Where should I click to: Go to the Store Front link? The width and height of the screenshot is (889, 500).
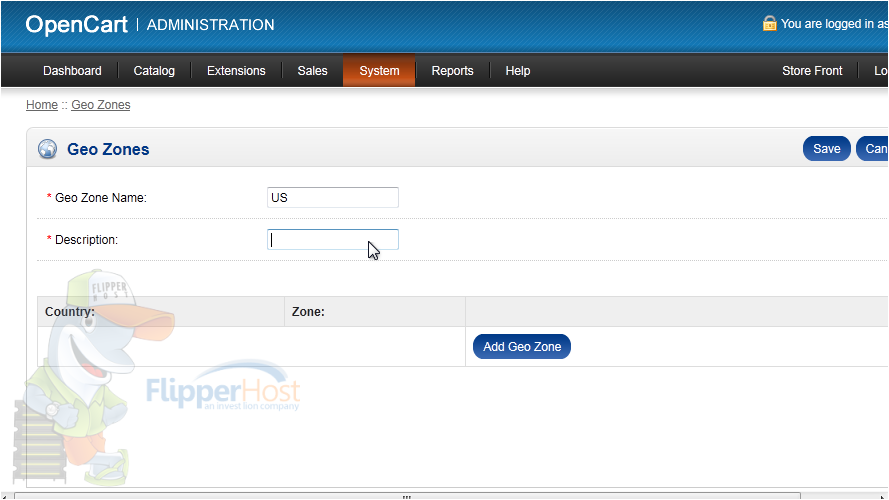click(812, 71)
